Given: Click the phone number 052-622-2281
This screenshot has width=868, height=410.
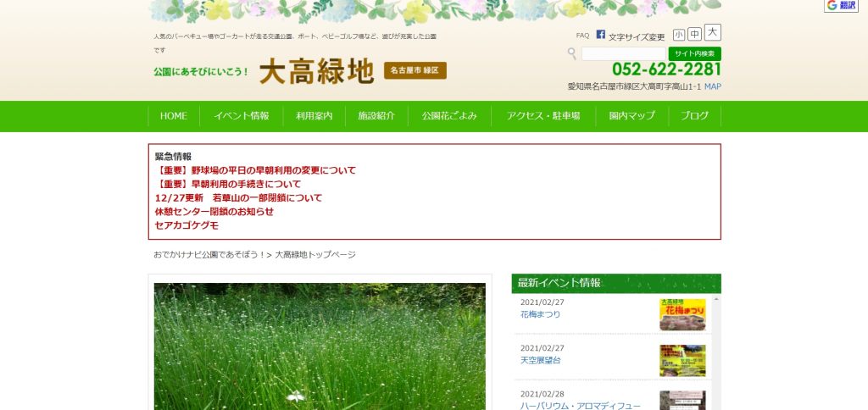Looking at the screenshot, I should coord(666,69).
